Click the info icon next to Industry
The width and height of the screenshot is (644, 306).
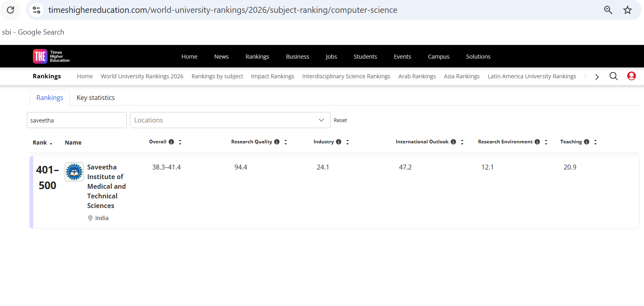(x=339, y=142)
